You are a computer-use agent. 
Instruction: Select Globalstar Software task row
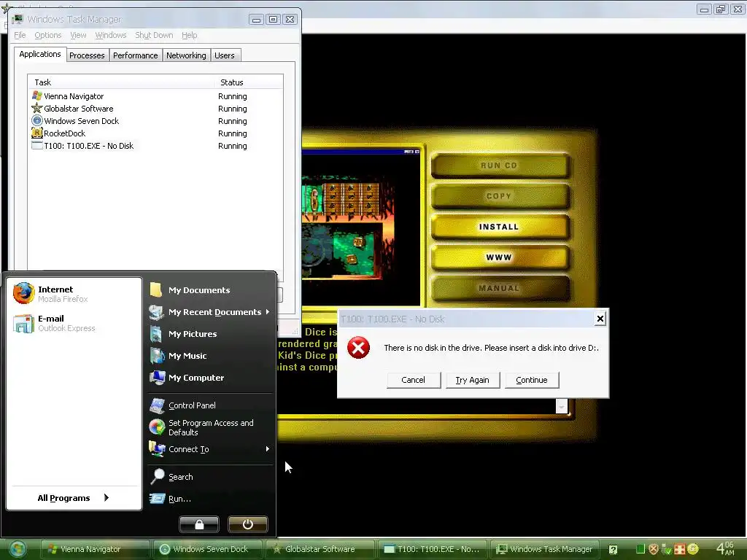(155, 109)
